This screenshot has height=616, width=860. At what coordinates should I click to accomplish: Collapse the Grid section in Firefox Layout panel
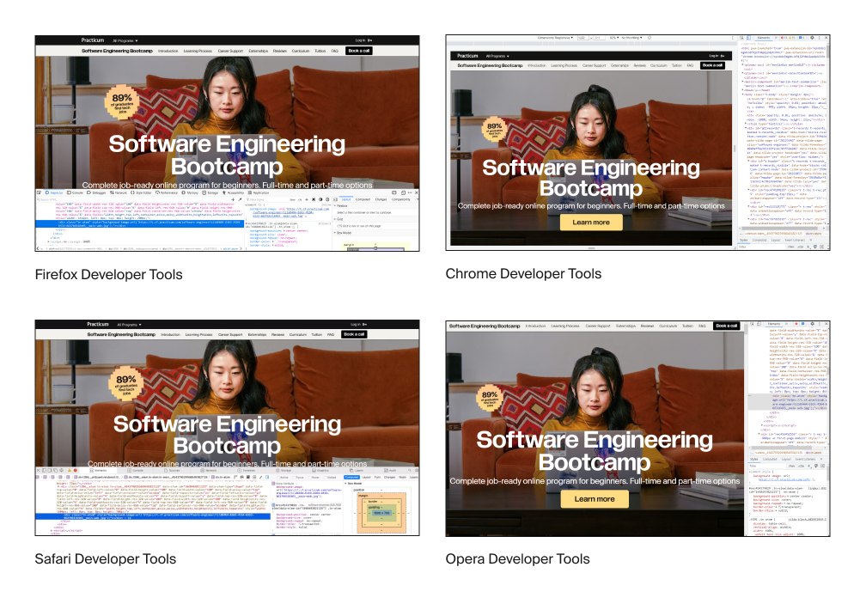(x=334, y=219)
